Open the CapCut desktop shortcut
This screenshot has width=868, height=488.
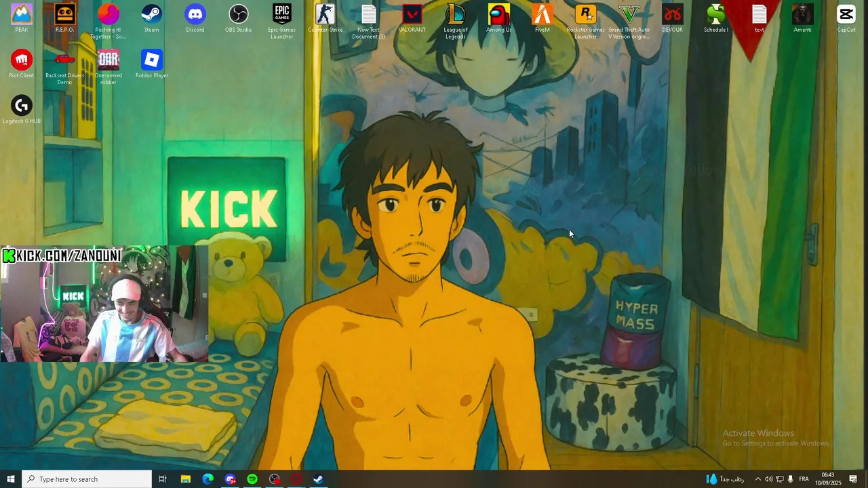click(846, 18)
